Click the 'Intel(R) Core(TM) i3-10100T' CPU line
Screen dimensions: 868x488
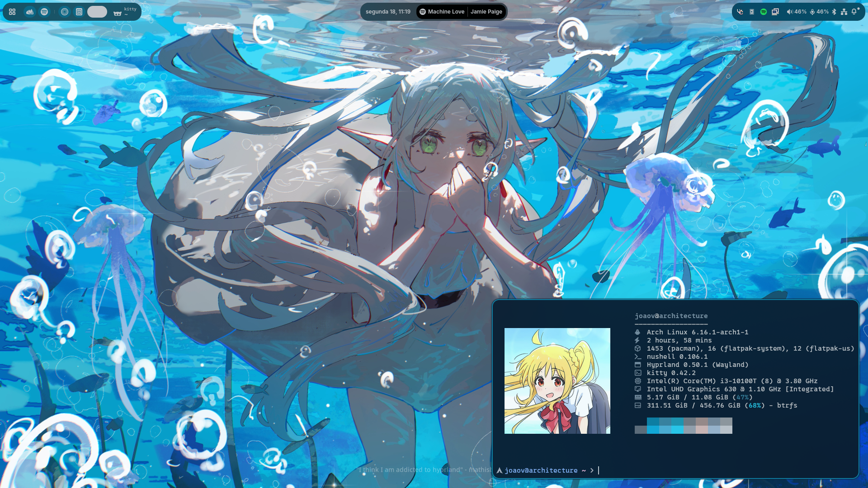pyautogui.click(x=732, y=381)
